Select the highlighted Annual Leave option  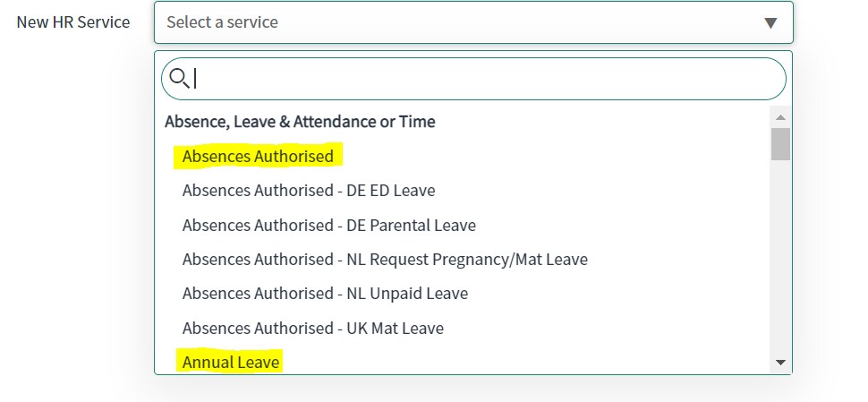click(231, 362)
